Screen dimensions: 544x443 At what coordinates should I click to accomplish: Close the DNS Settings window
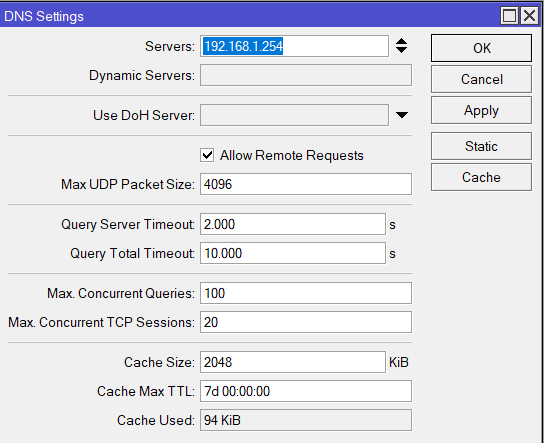point(529,16)
